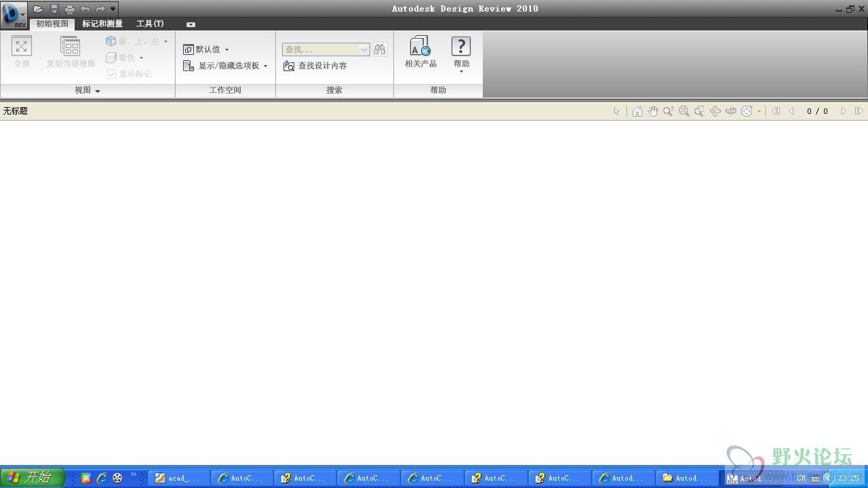Select the Orbit tool icon

point(715,111)
